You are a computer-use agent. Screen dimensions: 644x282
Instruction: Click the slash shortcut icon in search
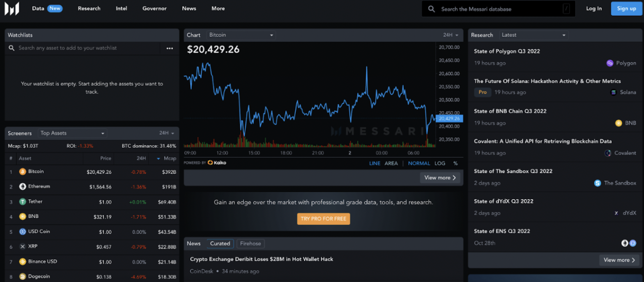(566, 9)
